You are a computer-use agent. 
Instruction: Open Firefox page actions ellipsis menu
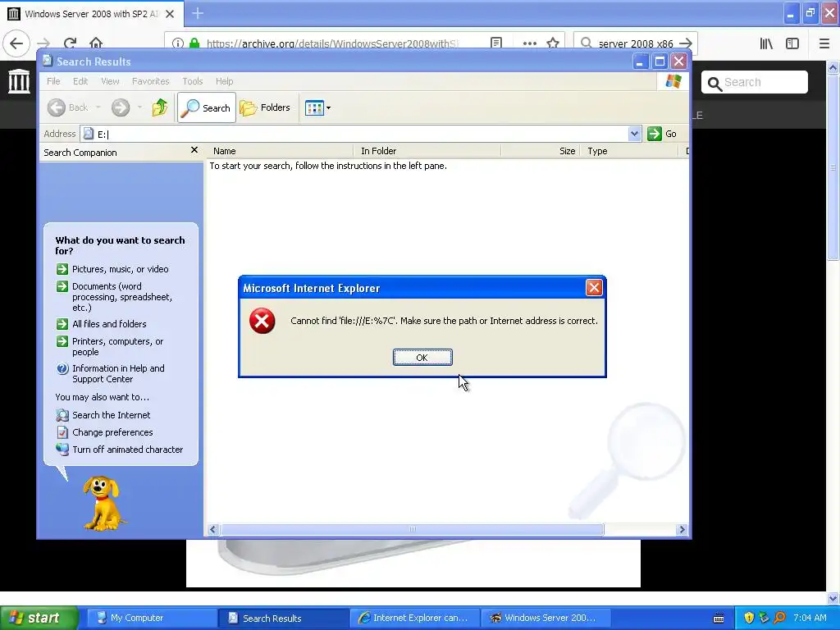pyautogui.click(x=529, y=43)
